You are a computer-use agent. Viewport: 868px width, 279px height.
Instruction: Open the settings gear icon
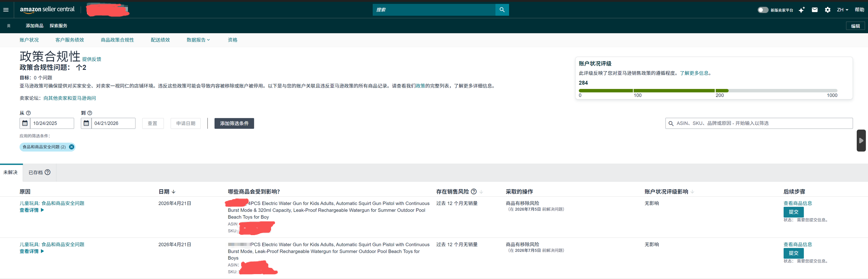point(827,10)
